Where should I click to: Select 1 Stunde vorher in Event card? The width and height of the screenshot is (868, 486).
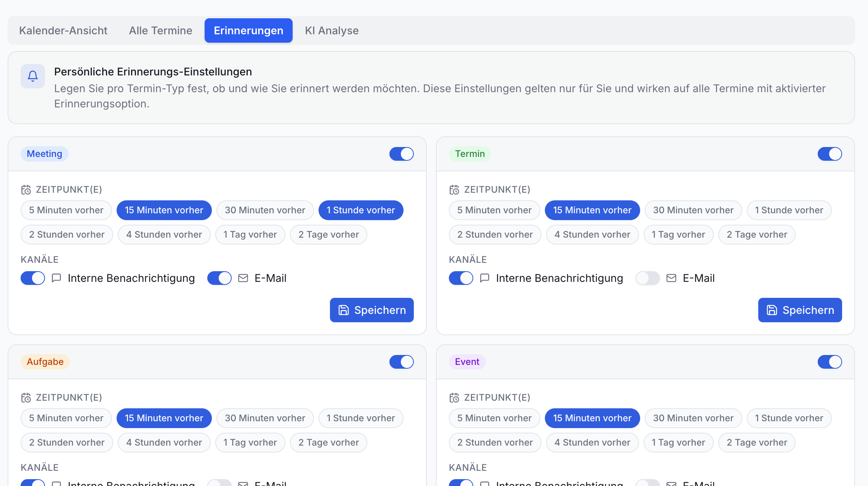point(789,418)
